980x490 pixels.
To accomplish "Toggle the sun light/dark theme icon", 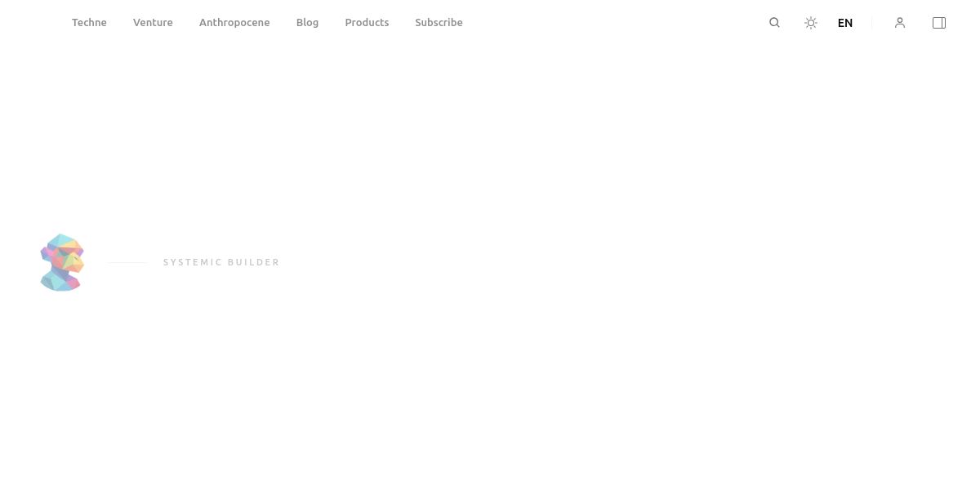I will (811, 23).
